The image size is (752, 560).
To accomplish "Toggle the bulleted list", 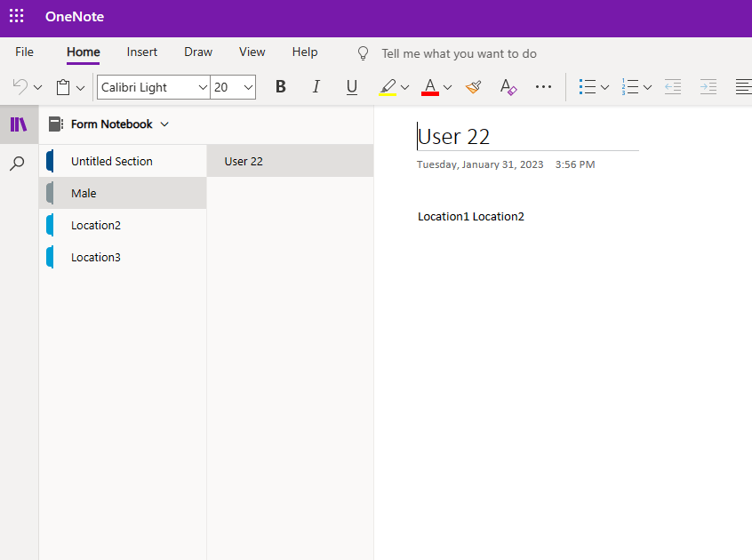I will (588, 86).
